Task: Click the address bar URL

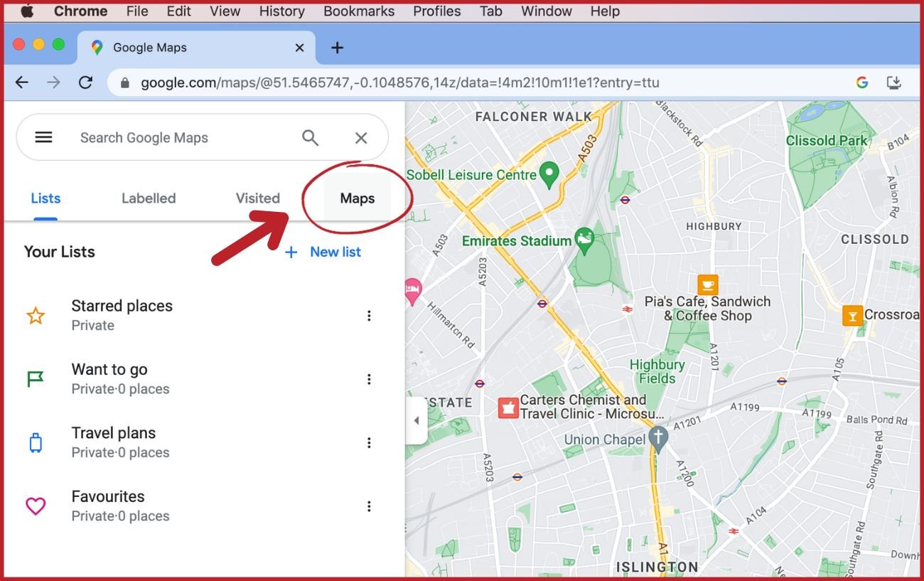Action: [400, 82]
